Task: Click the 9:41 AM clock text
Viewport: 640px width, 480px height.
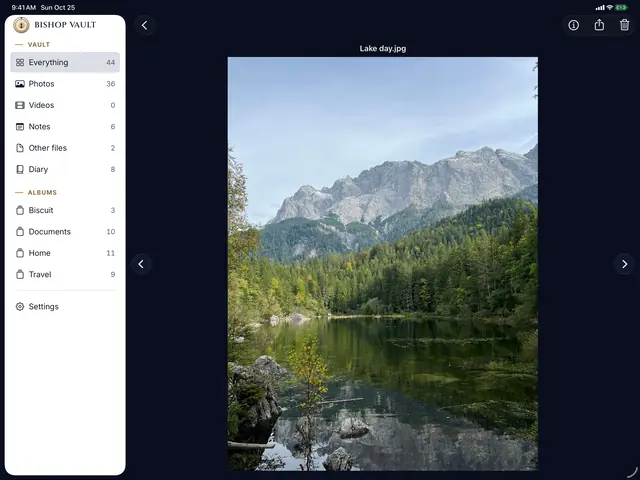Action: click(x=24, y=7)
